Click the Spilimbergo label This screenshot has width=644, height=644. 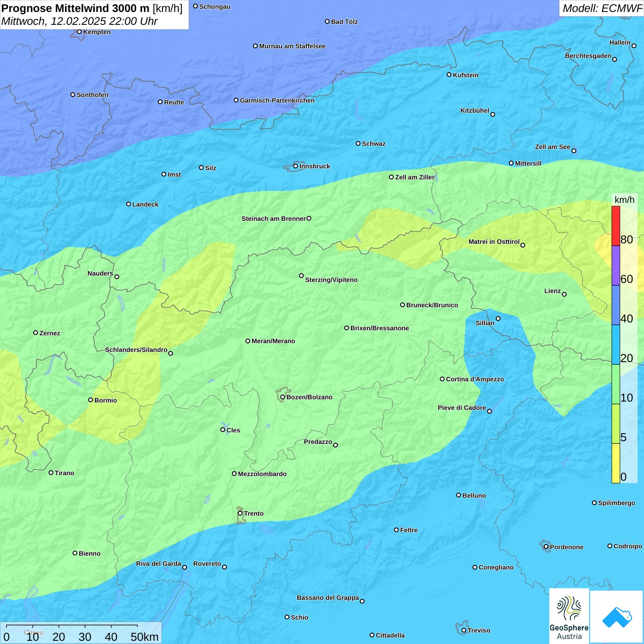[616, 503]
